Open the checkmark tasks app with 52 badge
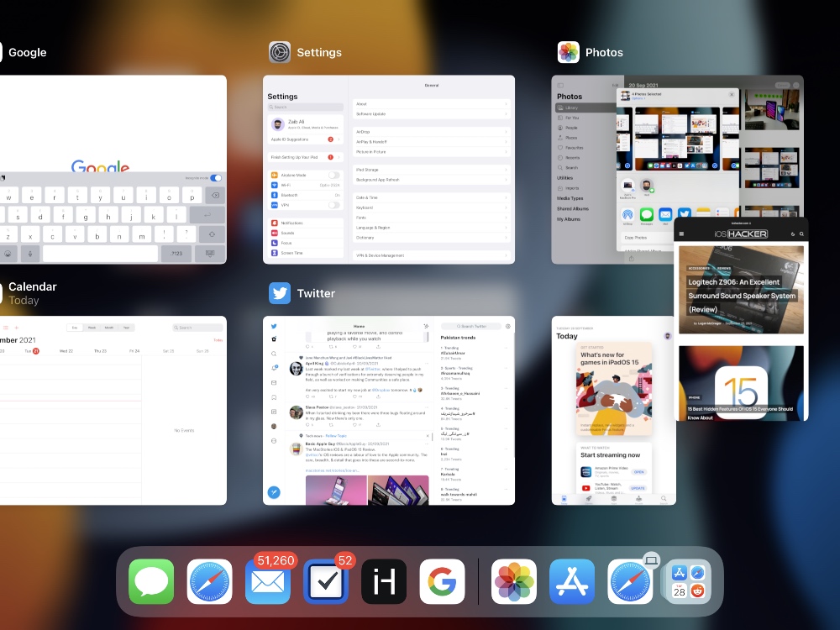Viewport: 840px width, 630px height. click(326, 581)
